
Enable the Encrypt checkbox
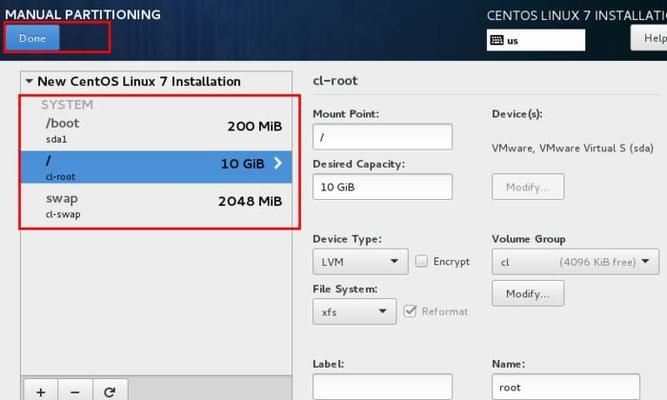tap(422, 262)
